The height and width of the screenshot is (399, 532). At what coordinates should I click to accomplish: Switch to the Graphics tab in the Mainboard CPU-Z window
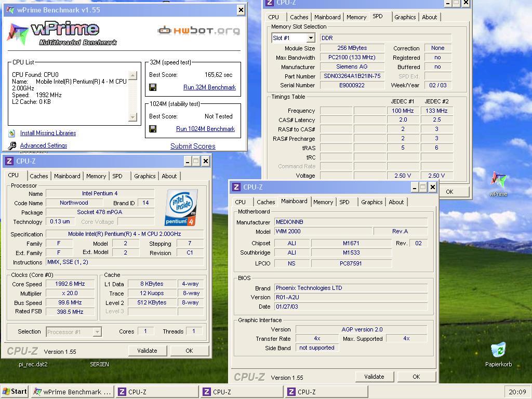(x=371, y=202)
